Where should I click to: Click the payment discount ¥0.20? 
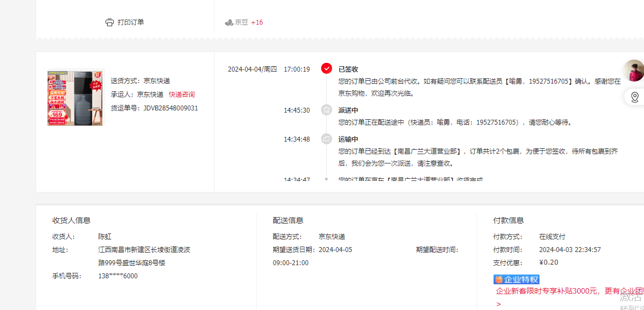pos(548,262)
